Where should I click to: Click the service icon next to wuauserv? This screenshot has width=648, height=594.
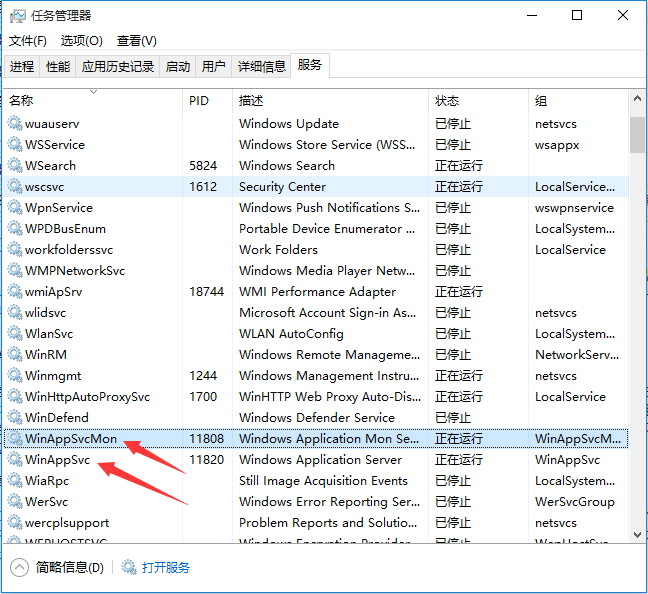pyautogui.click(x=15, y=124)
